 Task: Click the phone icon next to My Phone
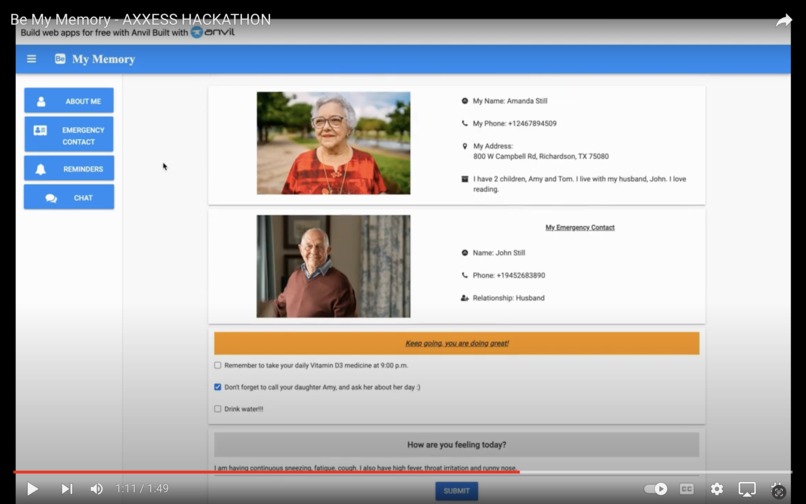click(465, 123)
